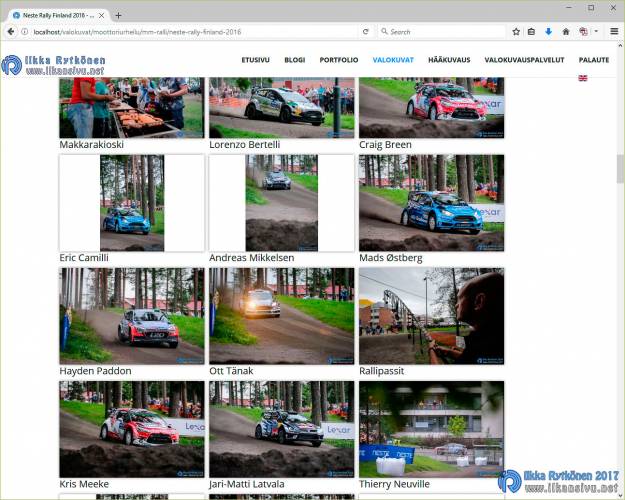Open the Ott Tänak photo thumbnail
Image resolution: width=625 pixels, height=500 pixels.
[281, 315]
